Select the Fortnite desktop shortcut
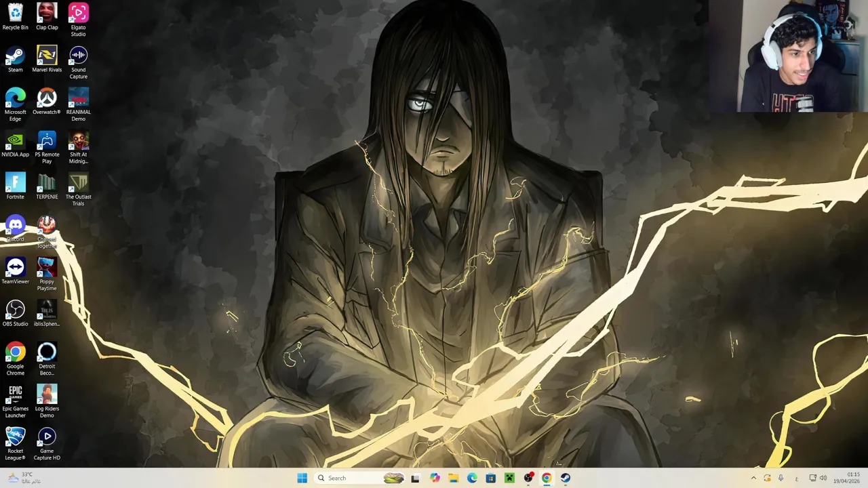868x488 pixels. pos(15,186)
